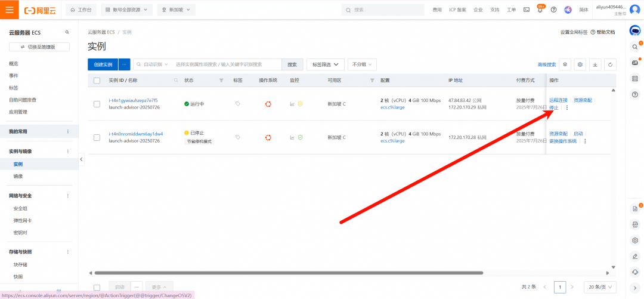Open the hamburger main menu
The width and height of the screenshot is (644, 299).
coord(10,10)
